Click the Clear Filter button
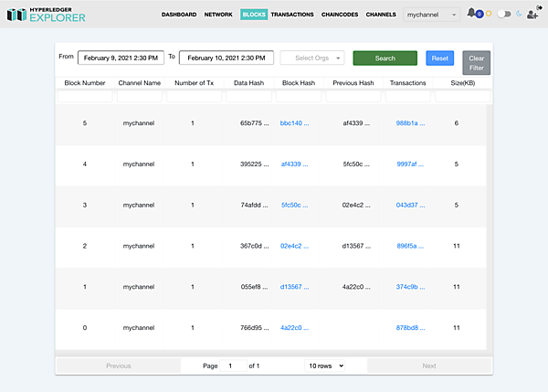This screenshot has width=548, height=392. tap(476, 62)
